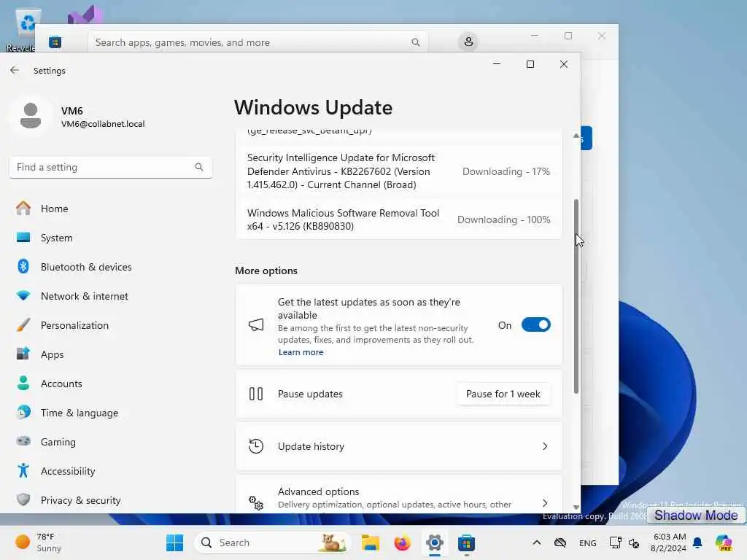Click the network display icon in tray
This screenshot has height=560, width=747.
click(x=615, y=542)
